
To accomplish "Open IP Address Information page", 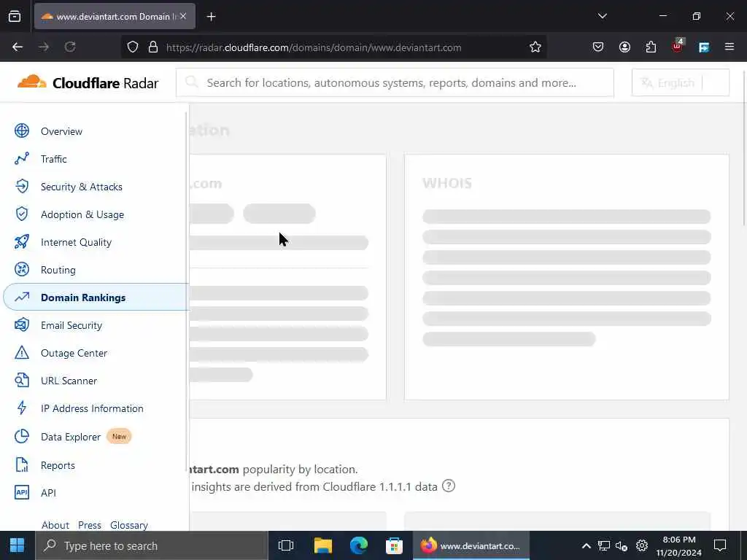I will pos(92,408).
